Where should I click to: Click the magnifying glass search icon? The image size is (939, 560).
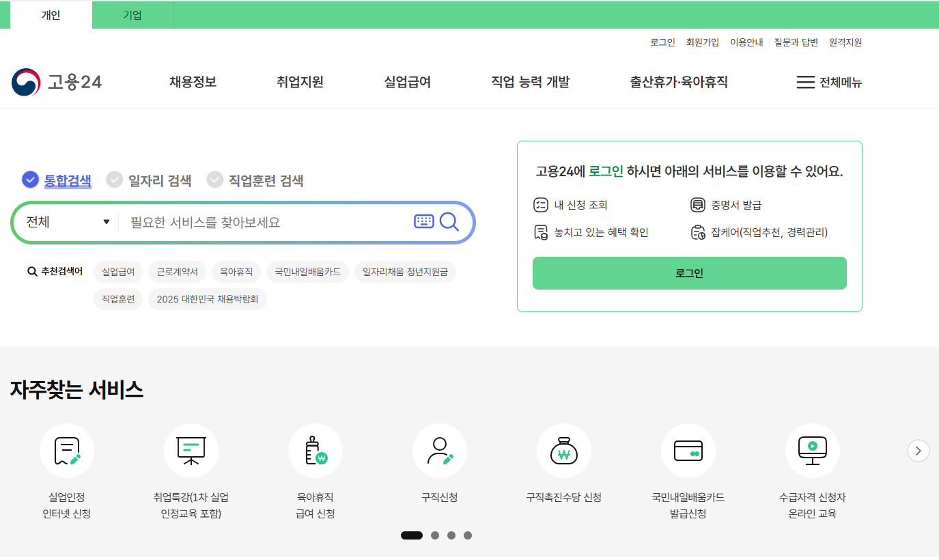pos(449,221)
